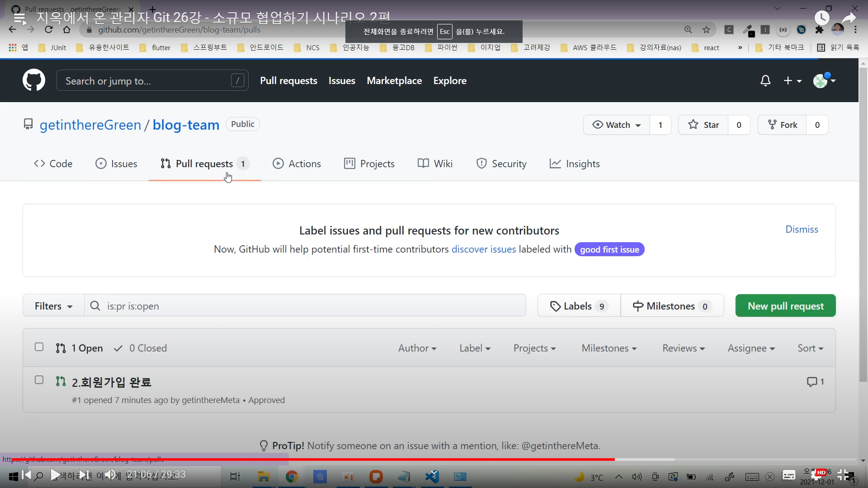Click the New pull request button
The height and width of the screenshot is (488, 868).
786,306
